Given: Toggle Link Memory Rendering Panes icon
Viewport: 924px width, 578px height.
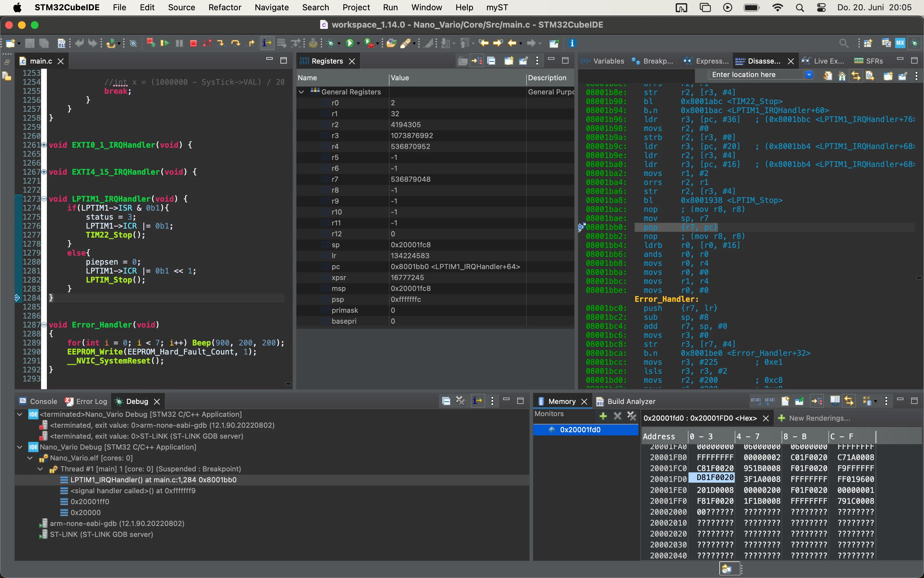Looking at the screenshot, I should (x=849, y=401).
